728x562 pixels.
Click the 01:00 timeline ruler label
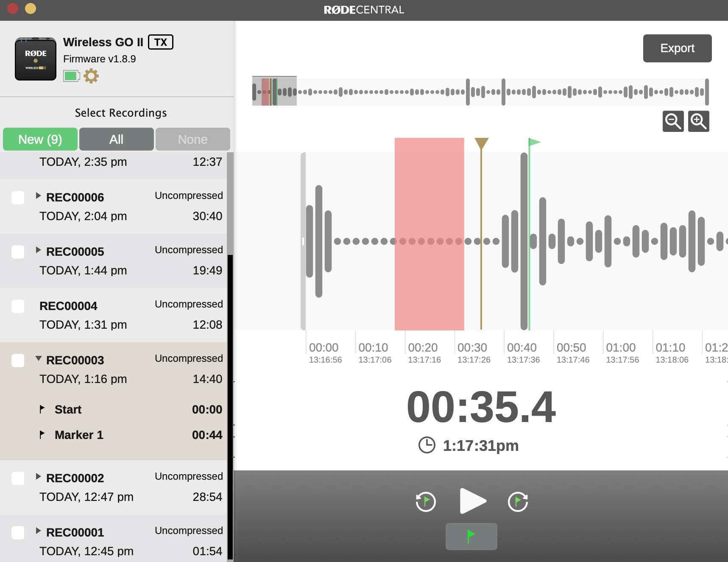pyautogui.click(x=621, y=347)
